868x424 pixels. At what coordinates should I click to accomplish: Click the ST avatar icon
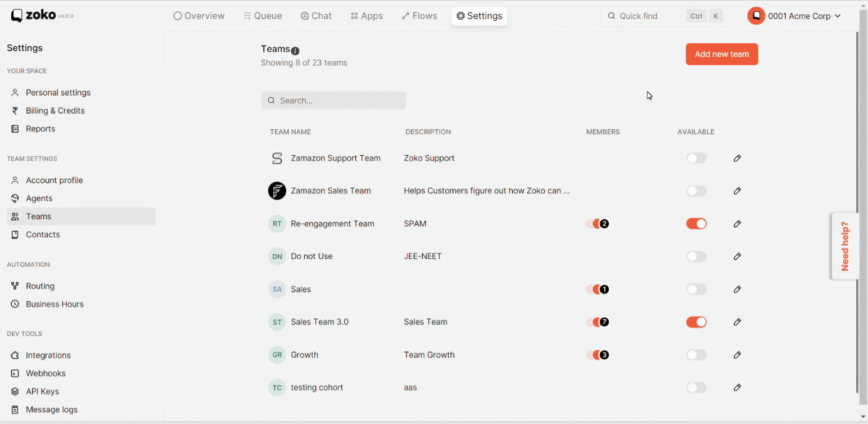(x=277, y=322)
